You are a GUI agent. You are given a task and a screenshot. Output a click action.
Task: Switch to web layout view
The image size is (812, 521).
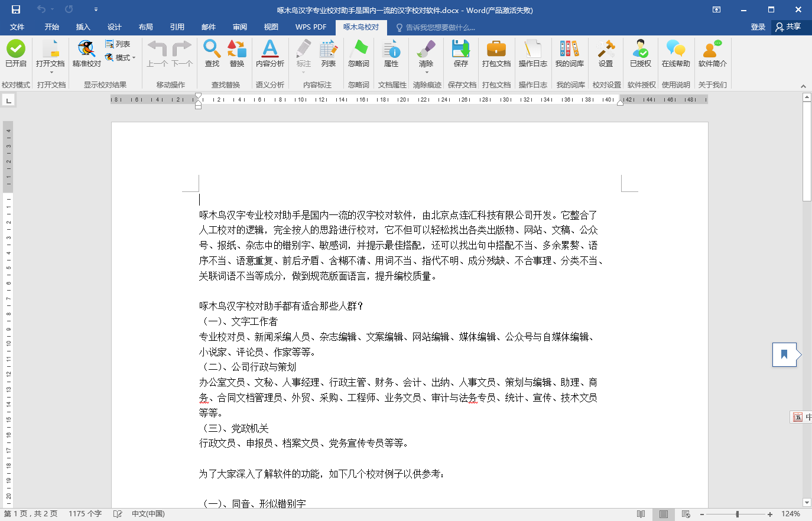[x=686, y=515]
